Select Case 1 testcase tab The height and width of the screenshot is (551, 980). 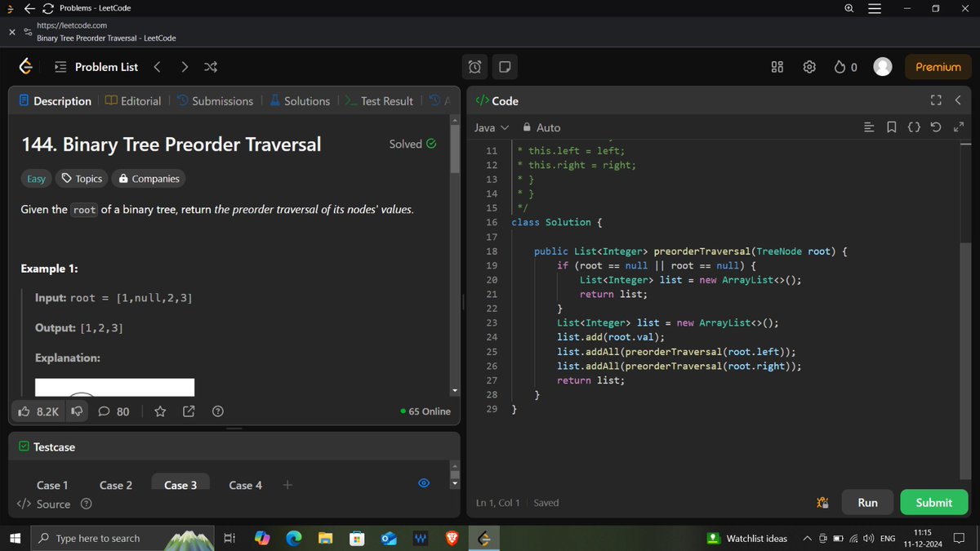(x=52, y=485)
